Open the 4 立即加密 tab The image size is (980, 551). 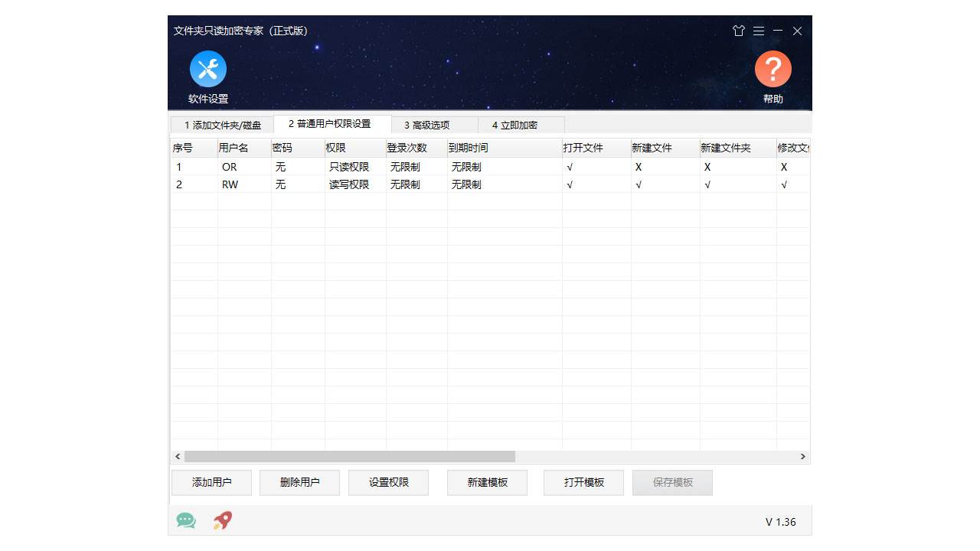coord(514,125)
